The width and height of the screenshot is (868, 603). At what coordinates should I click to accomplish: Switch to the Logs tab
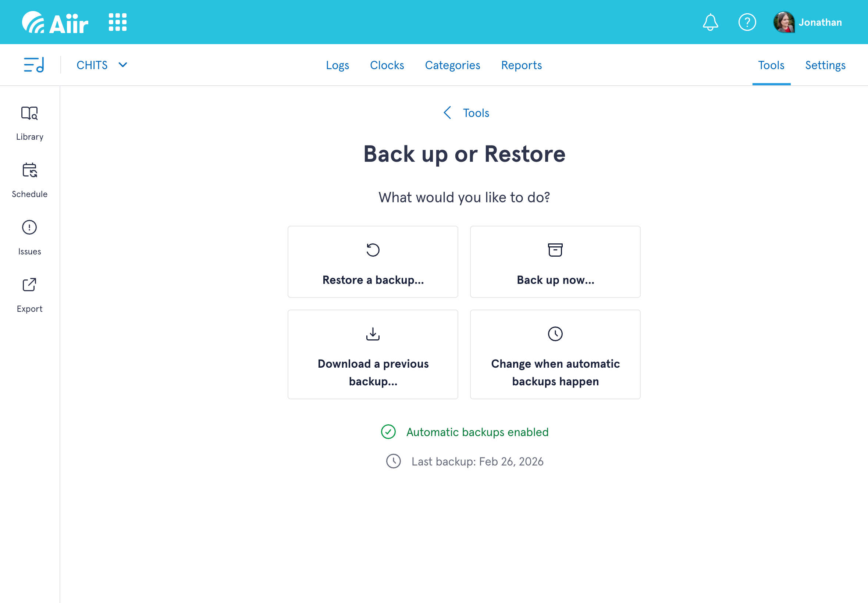[337, 65]
